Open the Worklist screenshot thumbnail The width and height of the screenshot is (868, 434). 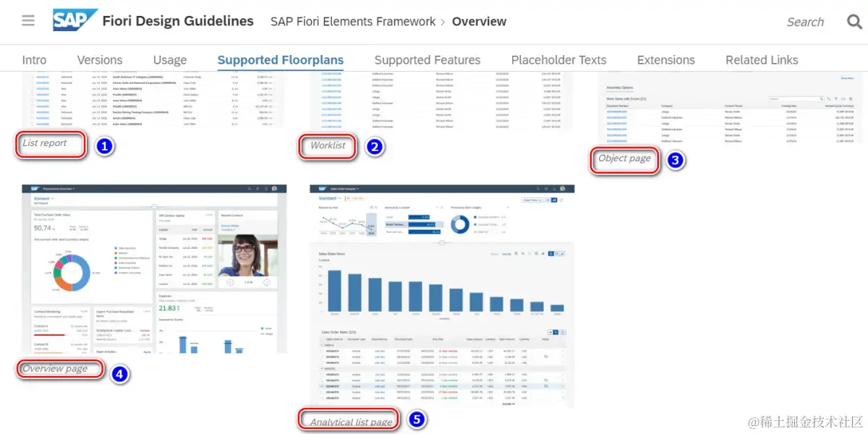pyautogui.click(x=442, y=100)
